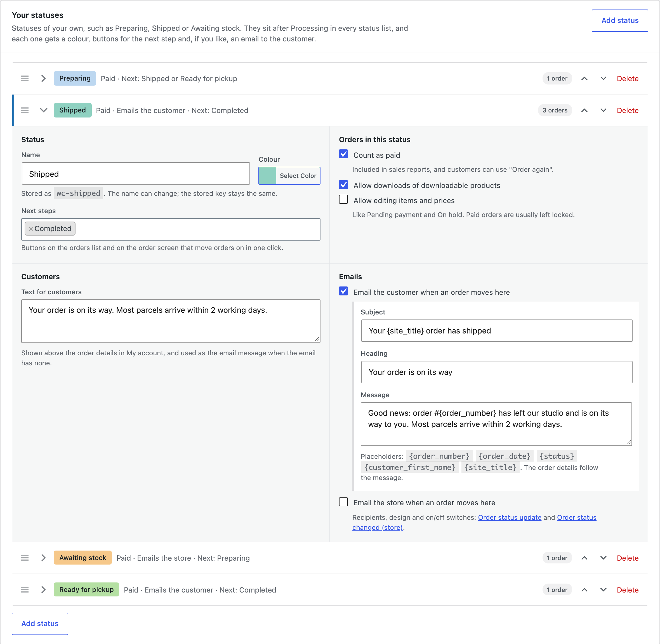660x644 pixels.
Task: Click the green colour swatch
Action: coord(267,175)
